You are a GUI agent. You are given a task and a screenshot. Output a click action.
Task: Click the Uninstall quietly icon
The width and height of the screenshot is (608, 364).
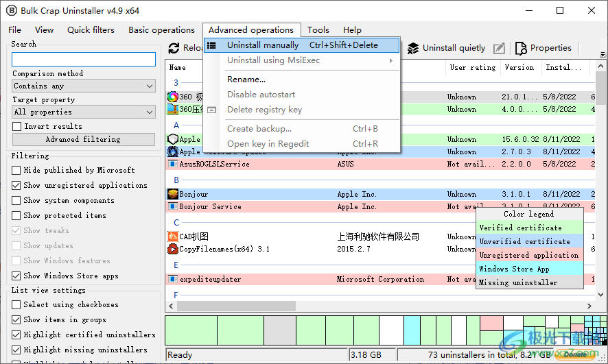point(413,48)
